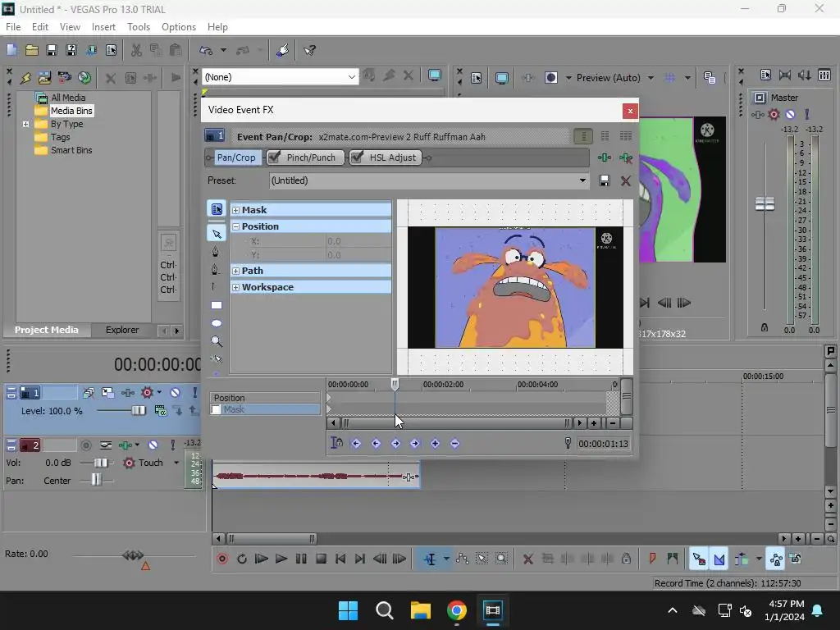Click the Get Media from Web globe icon
840x630 pixels.
[x=84, y=77]
